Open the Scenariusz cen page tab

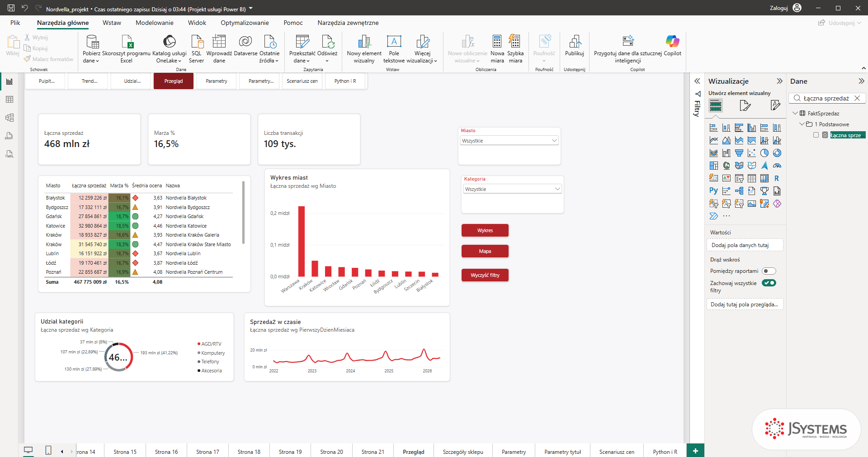(617, 452)
